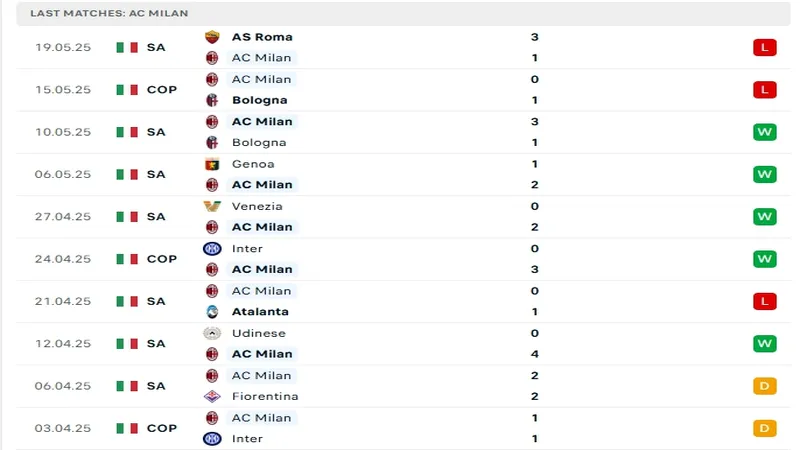
Task: Open the AS Roma team link
Action: (262, 37)
